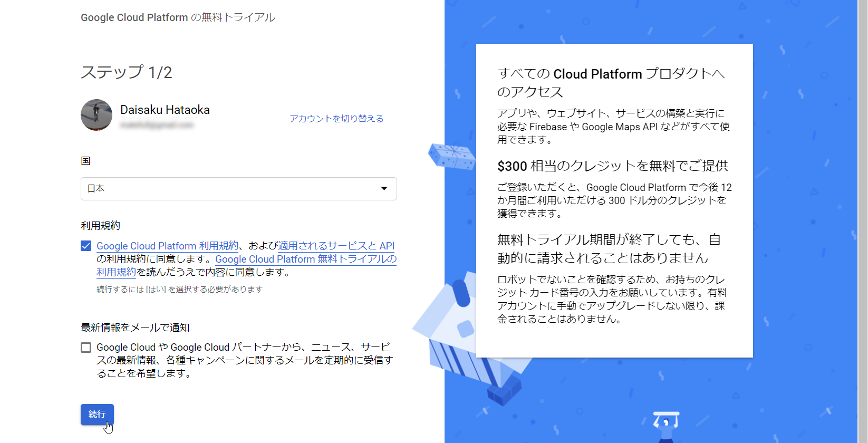Click the 利用規約 section label

[x=100, y=226]
